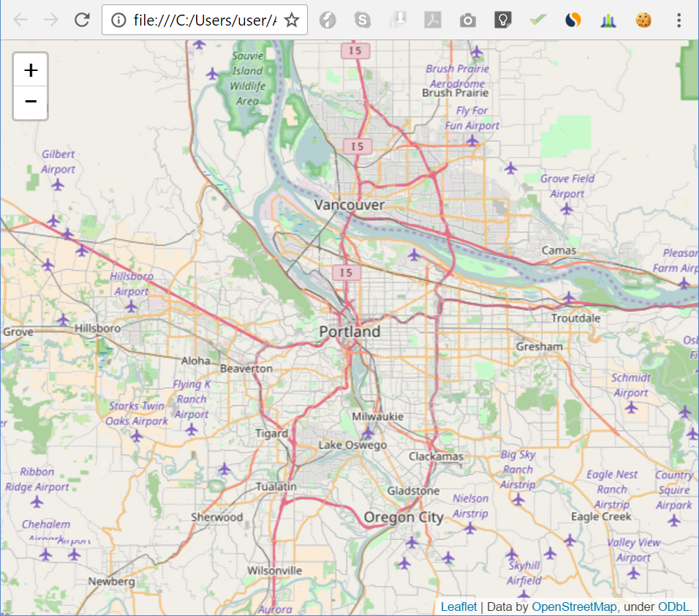Click the Hillsboro Airport plane icon
This screenshot has width=699, height=616.
pyautogui.click(x=131, y=307)
